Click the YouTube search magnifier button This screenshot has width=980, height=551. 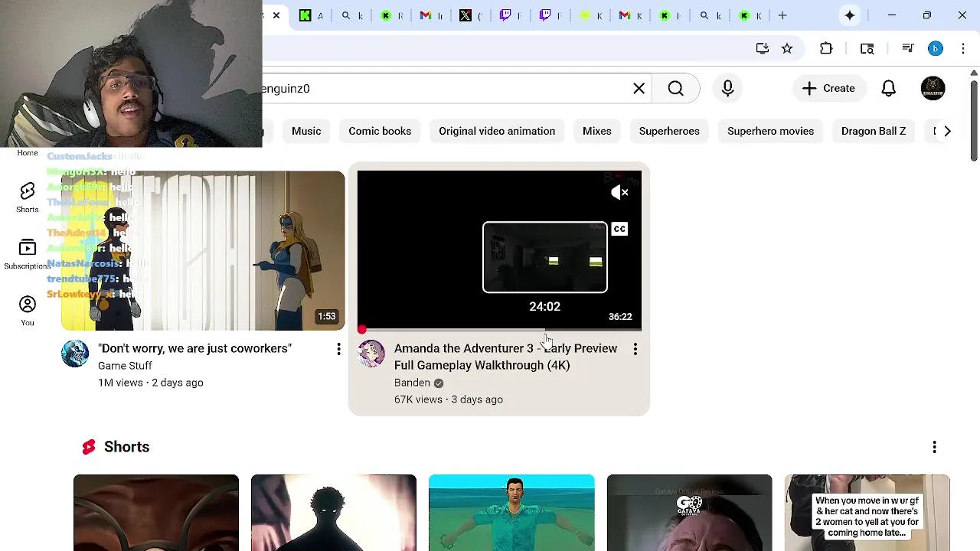tap(675, 88)
